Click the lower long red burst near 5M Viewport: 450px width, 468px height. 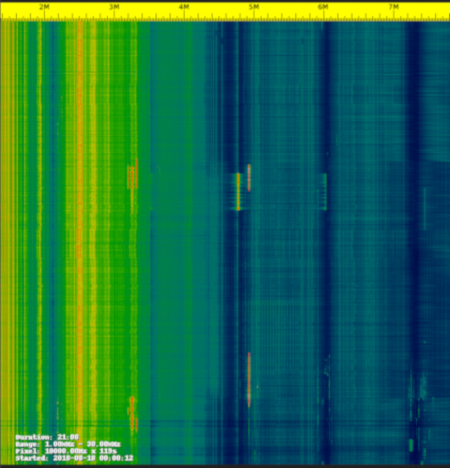pyautogui.click(x=249, y=379)
